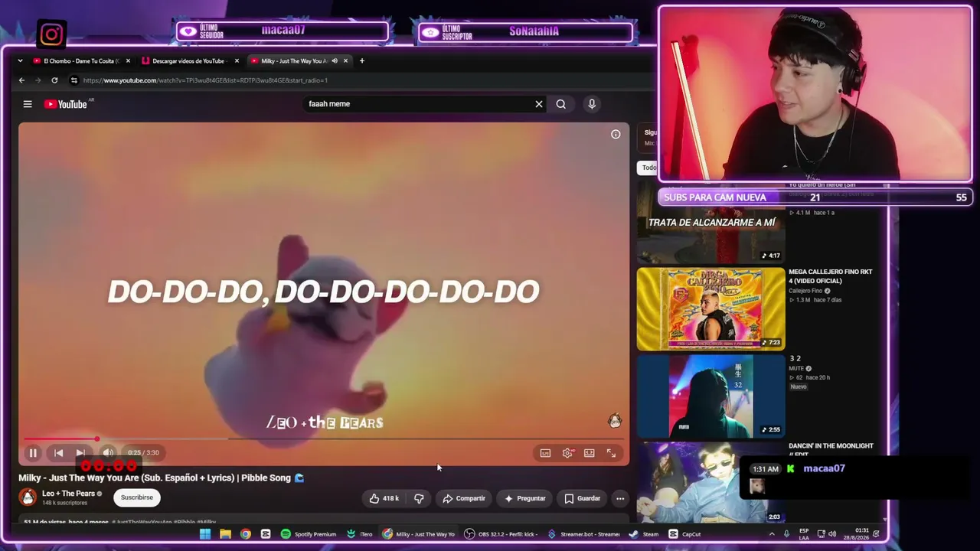
Task: Play the '3 2' video by MUTE thumbnail
Action: 710,396
